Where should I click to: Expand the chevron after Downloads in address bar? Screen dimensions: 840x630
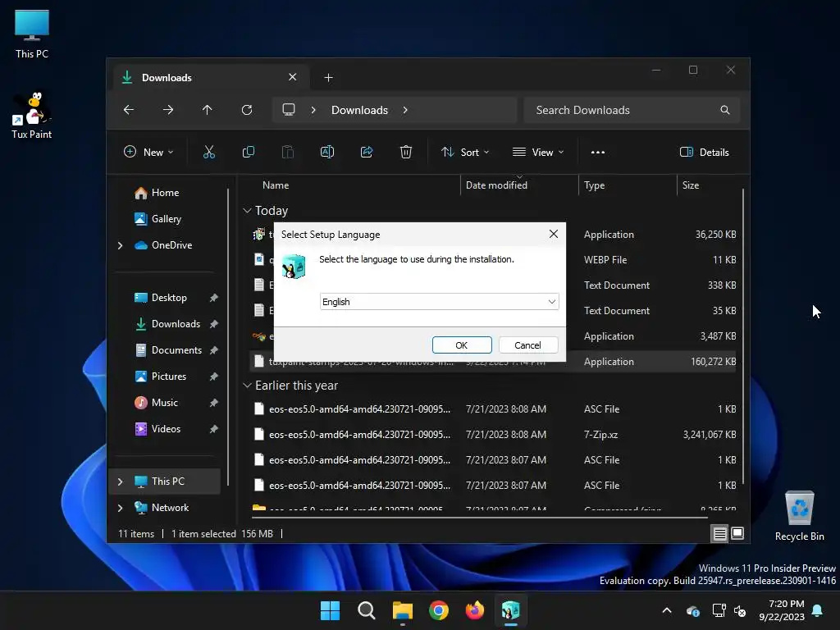coord(405,110)
